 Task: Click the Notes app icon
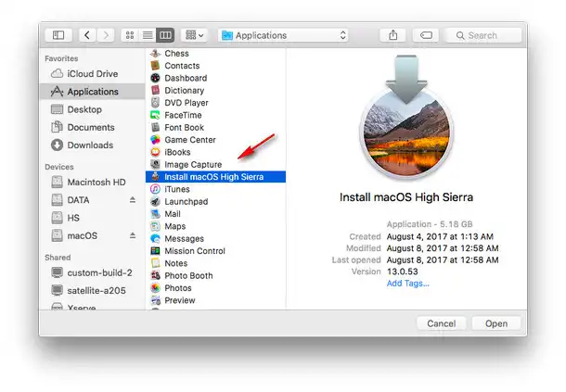[155, 263]
